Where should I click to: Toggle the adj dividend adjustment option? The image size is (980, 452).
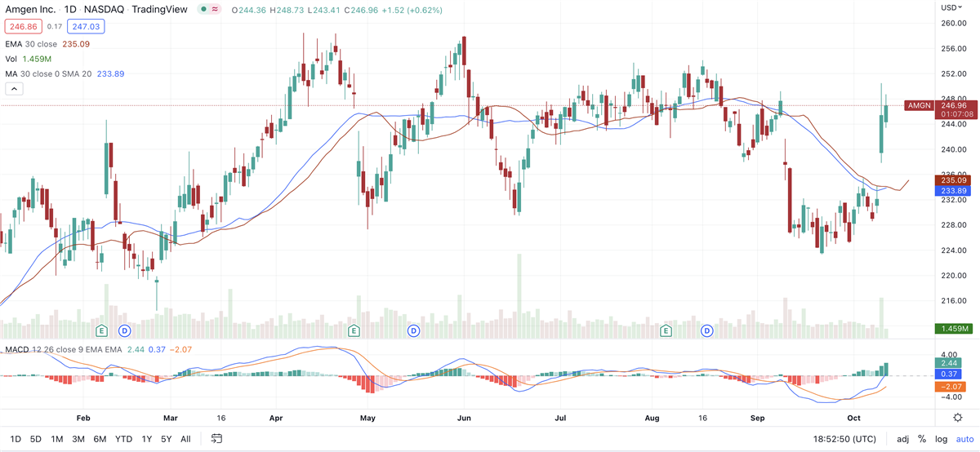click(902, 439)
